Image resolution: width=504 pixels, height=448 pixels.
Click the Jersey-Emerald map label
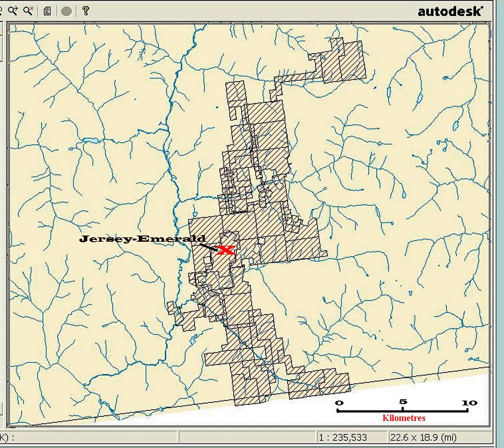click(142, 240)
